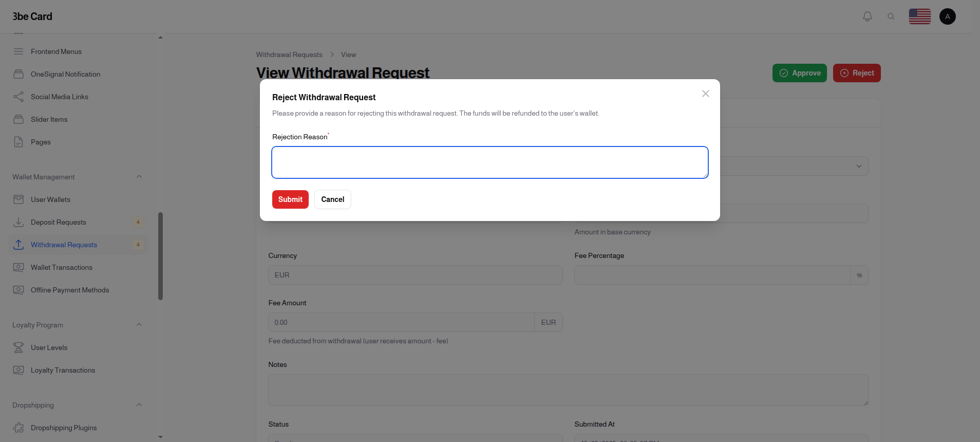The height and width of the screenshot is (442, 980).
Task: Submit the rejection reason
Action: (x=290, y=199)
